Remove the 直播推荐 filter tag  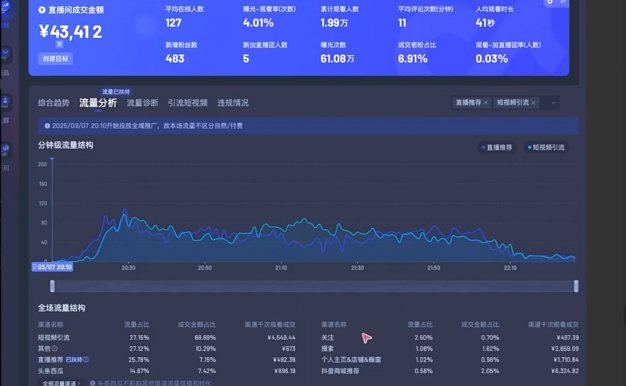485,103
